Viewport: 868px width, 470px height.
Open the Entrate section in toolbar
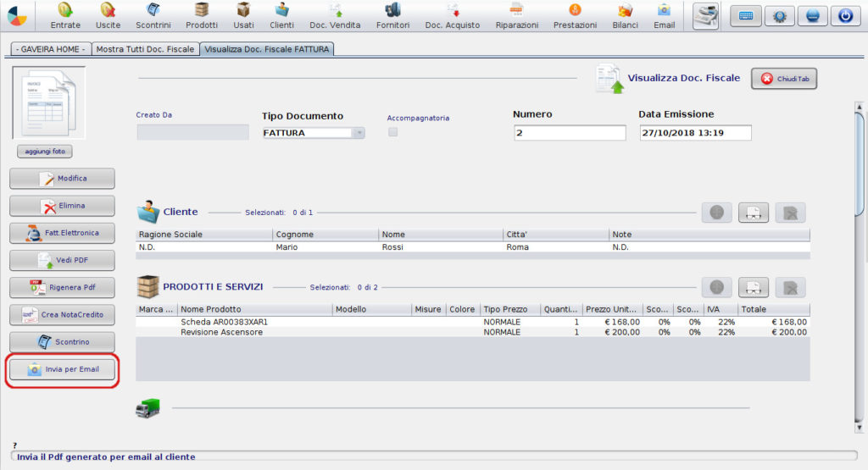(x=65, y=15)
